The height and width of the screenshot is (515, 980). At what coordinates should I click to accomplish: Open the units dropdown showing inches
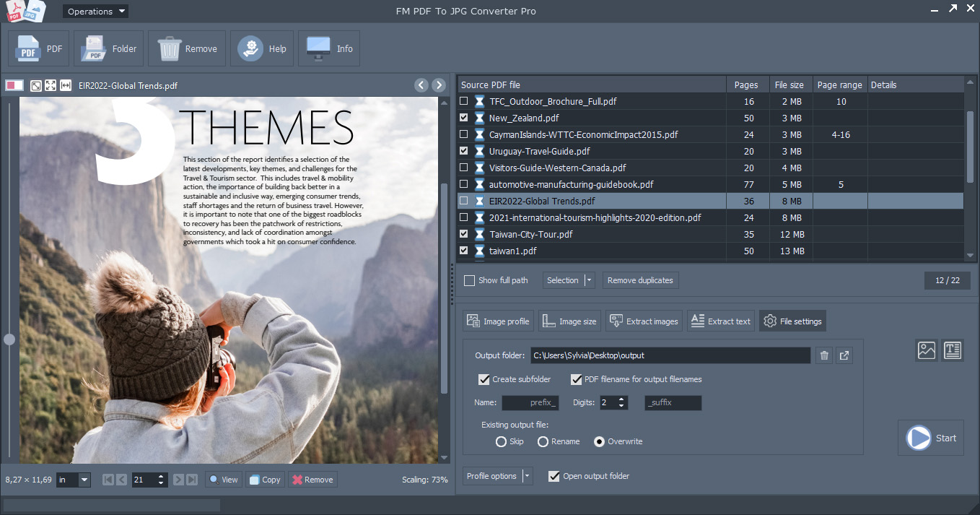[x=83, y=479]
